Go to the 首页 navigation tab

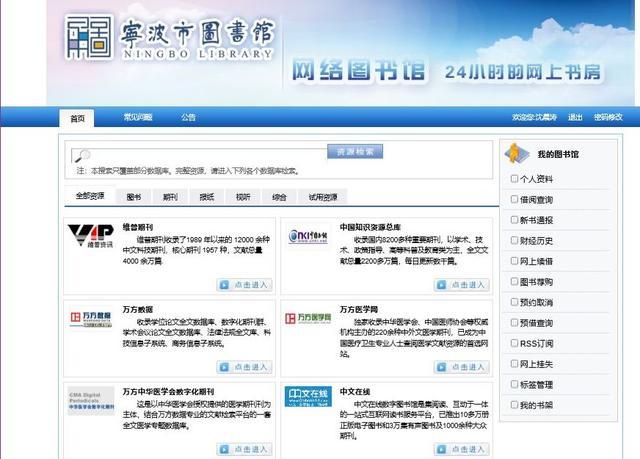pos(77,118)
